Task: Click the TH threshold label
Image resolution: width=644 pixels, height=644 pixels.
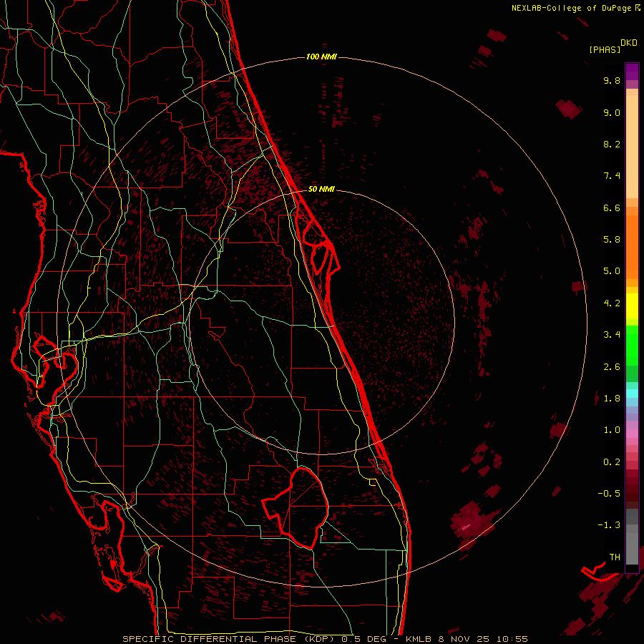Action: tap(615, 557)
